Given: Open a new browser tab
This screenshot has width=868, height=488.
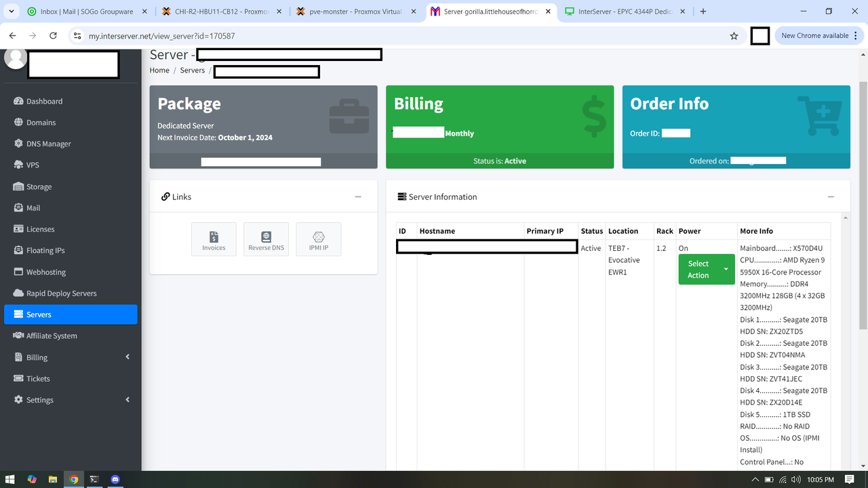Looking at the screenshot, I should point(703,12).
